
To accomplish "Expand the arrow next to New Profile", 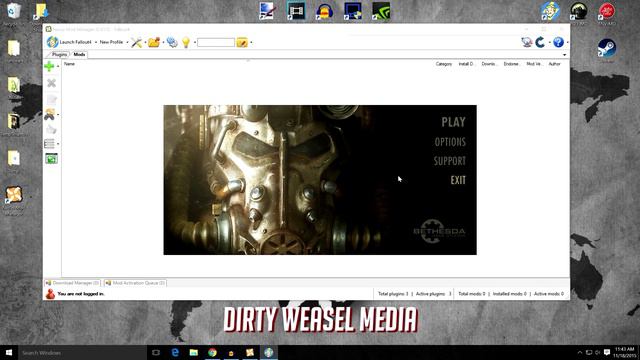I will (x=127, y=42).
